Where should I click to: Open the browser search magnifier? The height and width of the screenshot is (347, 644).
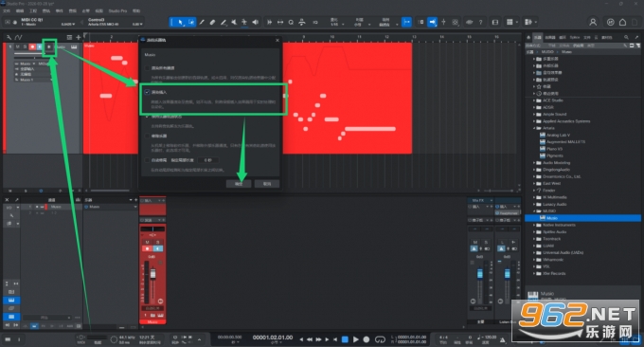tap(626, 37)
